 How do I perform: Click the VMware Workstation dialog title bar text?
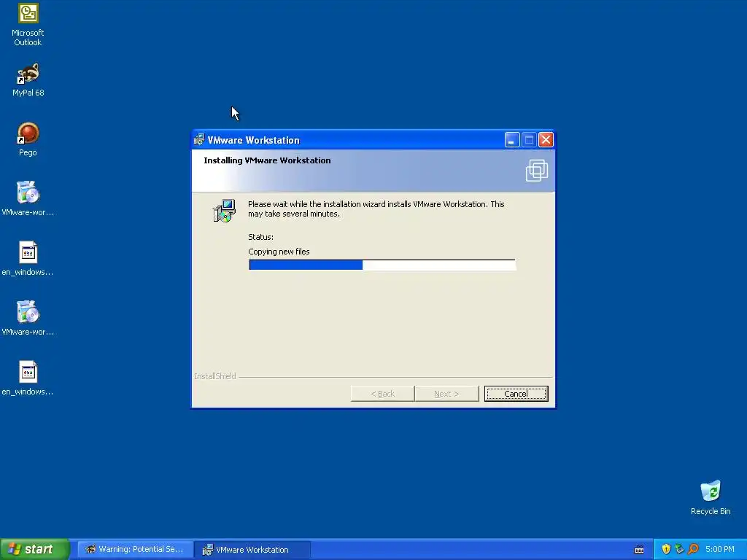tap(253, 140)
